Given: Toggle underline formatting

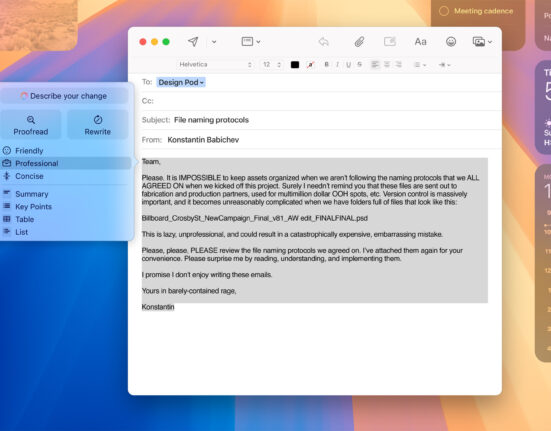Looking at the screenshot, I should pos(348,65).
